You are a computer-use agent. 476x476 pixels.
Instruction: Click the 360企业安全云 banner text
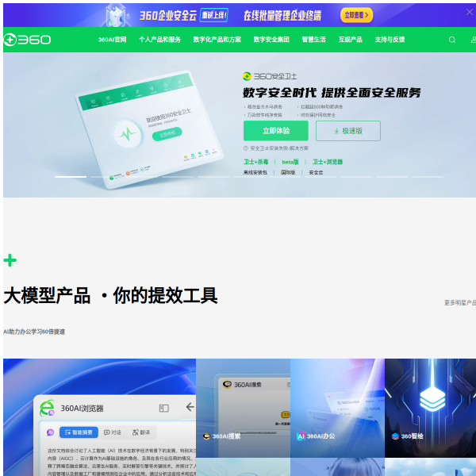click(168, 15)
